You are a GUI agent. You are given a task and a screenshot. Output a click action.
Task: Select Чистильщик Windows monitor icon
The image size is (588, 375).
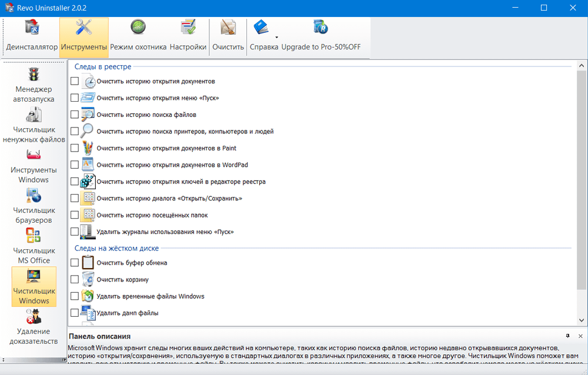[34, 276]
